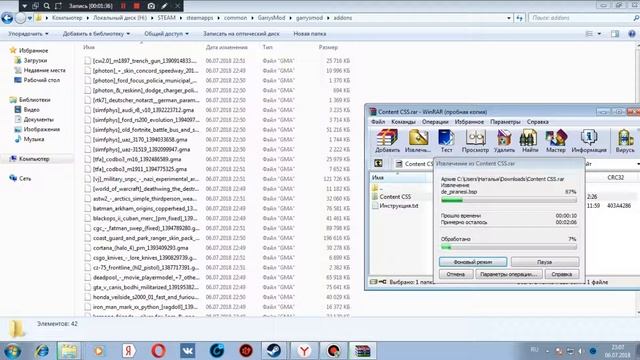The width and height of the screenshot is (640, 360).
Task: Expand the Упорядочить dropdown
Action: tap(28, 34)
